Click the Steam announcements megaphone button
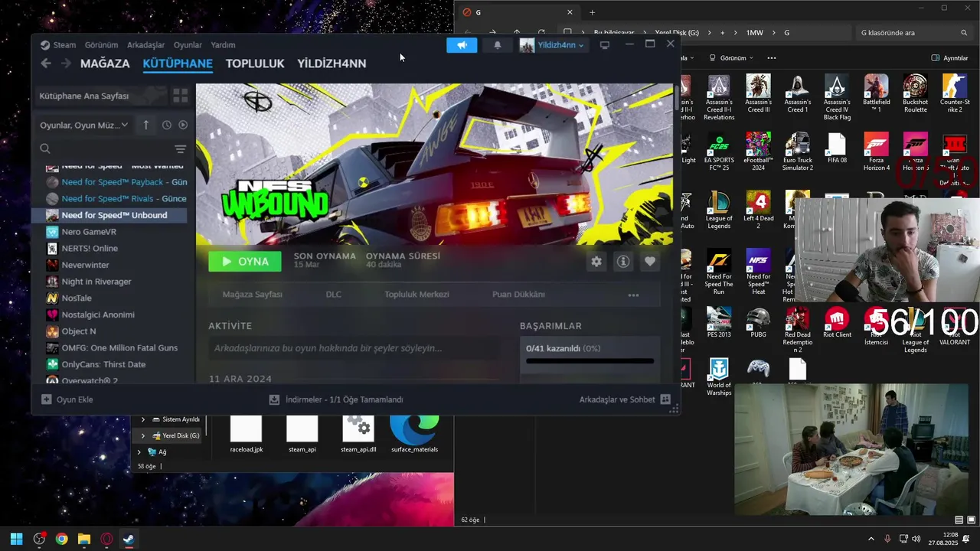Viewport: 980px width, 551px height. pyautogui.click(x=462, y=45)
